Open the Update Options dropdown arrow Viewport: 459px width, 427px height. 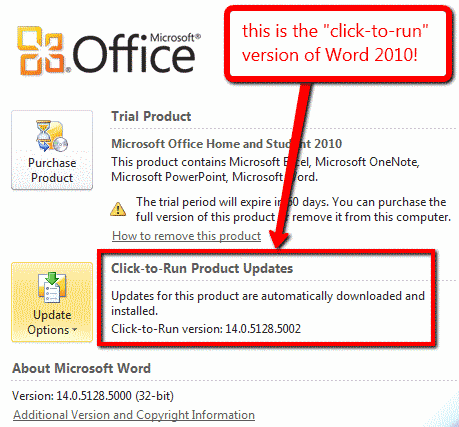pos(74,330)
